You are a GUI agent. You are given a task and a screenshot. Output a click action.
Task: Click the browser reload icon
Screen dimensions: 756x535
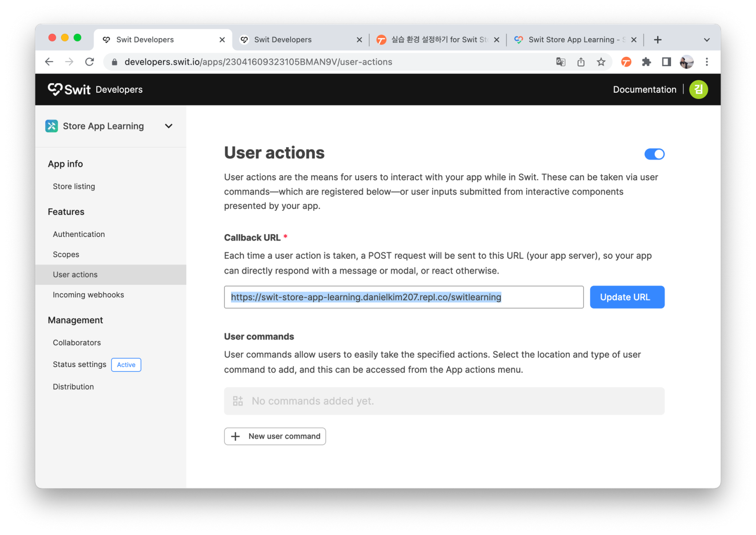[90, 62]
